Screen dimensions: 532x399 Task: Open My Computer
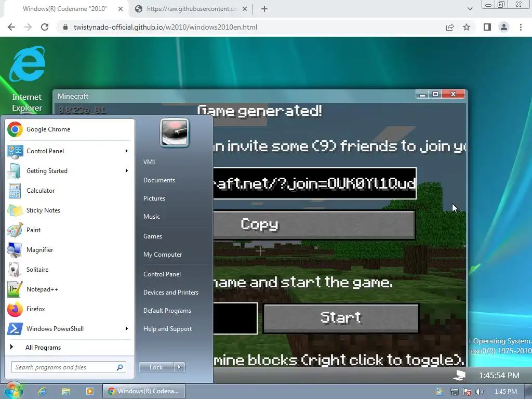point(163,255)
